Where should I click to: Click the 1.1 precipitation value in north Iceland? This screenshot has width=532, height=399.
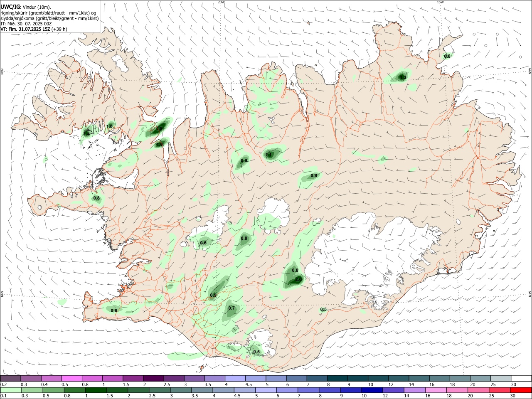[x=269, y=155]
